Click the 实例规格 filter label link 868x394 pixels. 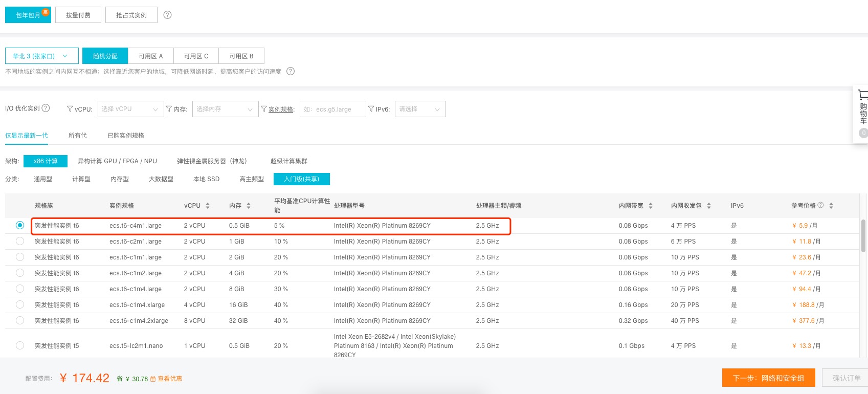281,109
